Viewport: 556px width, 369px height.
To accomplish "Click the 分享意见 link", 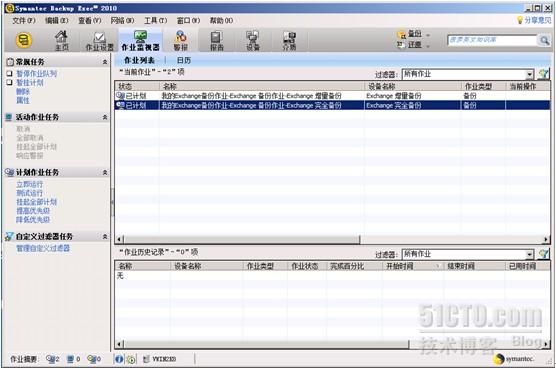I will pos(538,20).
